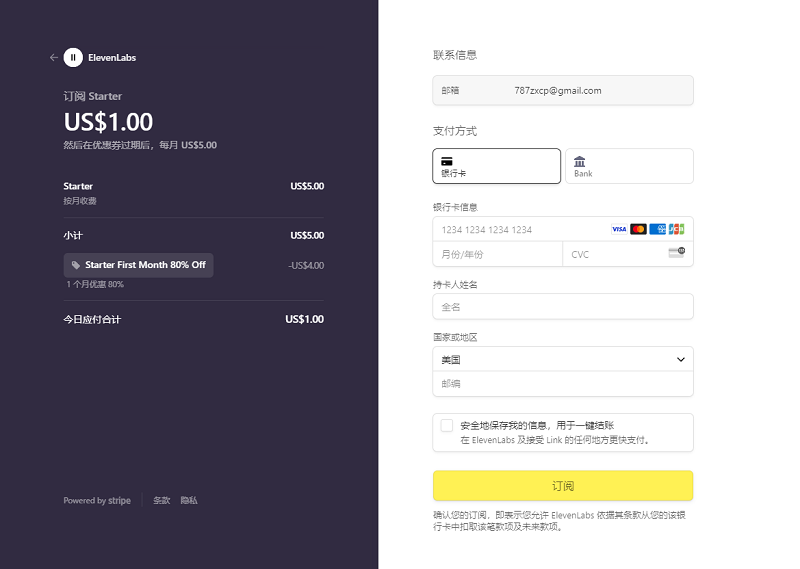Image resolution: width=800 pixels, height=569 pixels.
Task: Check the save my info checkbox
Action: [x=447, y=426]
